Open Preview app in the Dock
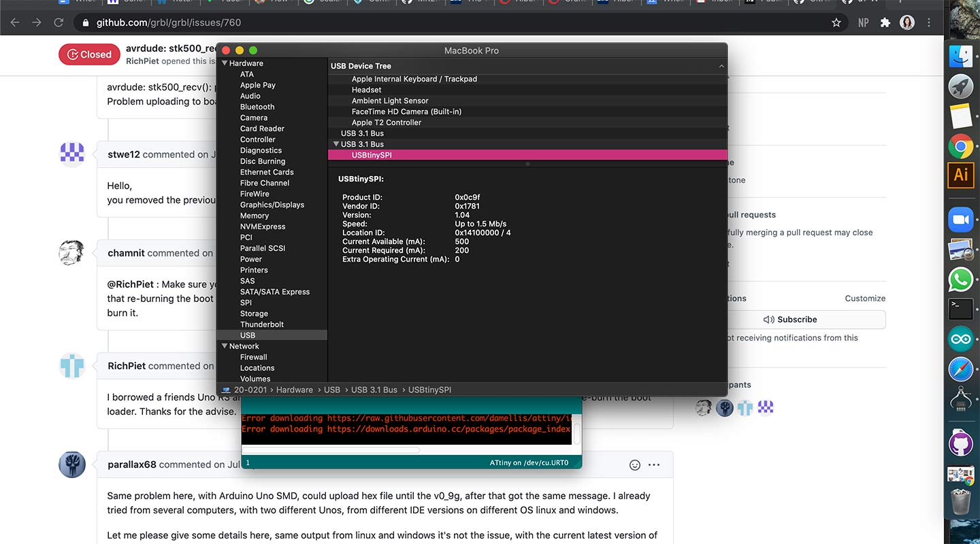The image size is (980, 544). (x=961, y=250)
